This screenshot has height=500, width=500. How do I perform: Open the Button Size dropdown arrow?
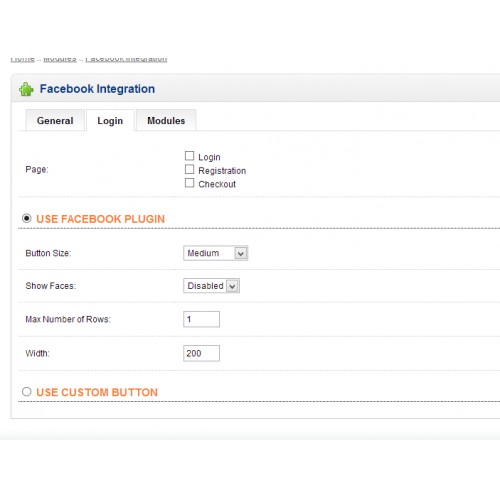(x=241, y=253)
